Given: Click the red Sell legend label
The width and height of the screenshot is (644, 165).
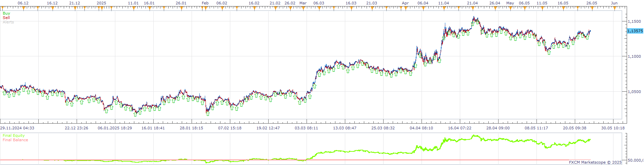Looking at the screenshot, I should 6,18.
